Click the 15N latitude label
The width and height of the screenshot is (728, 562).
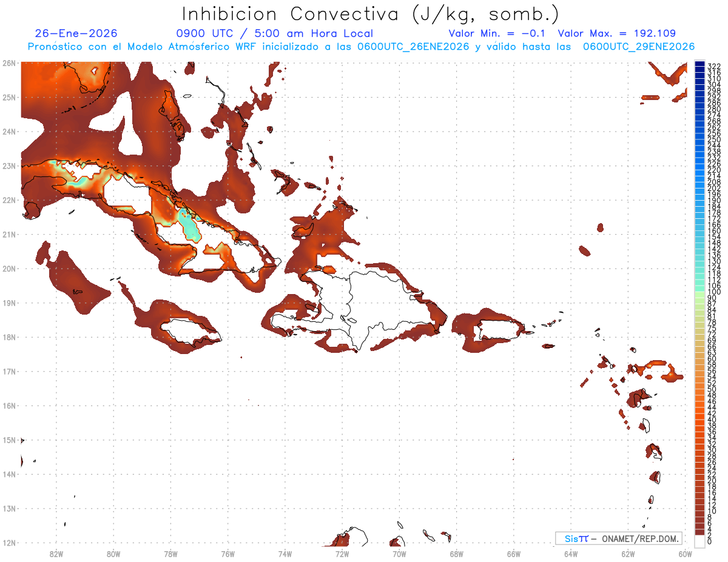(x=8, y=440)
